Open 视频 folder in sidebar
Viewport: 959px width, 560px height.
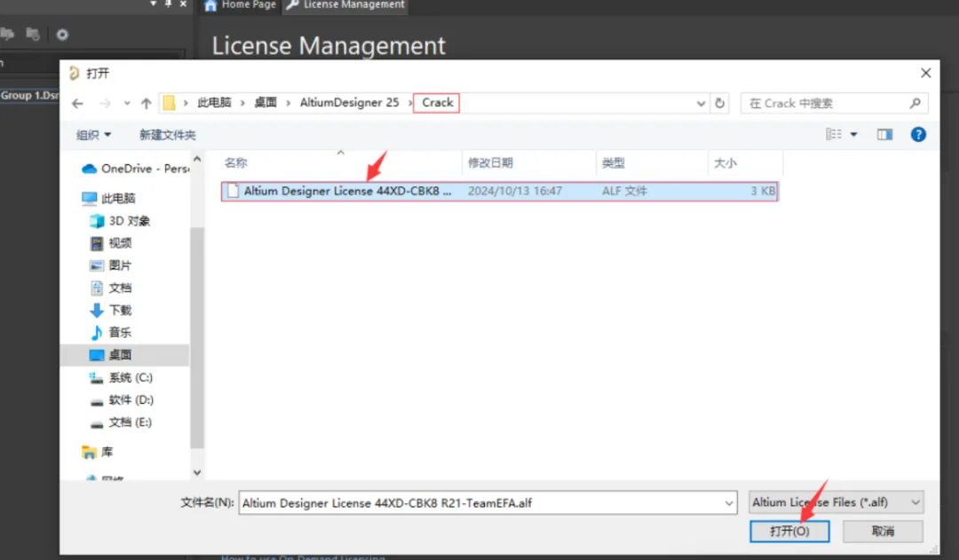click(x=111, y=243)
